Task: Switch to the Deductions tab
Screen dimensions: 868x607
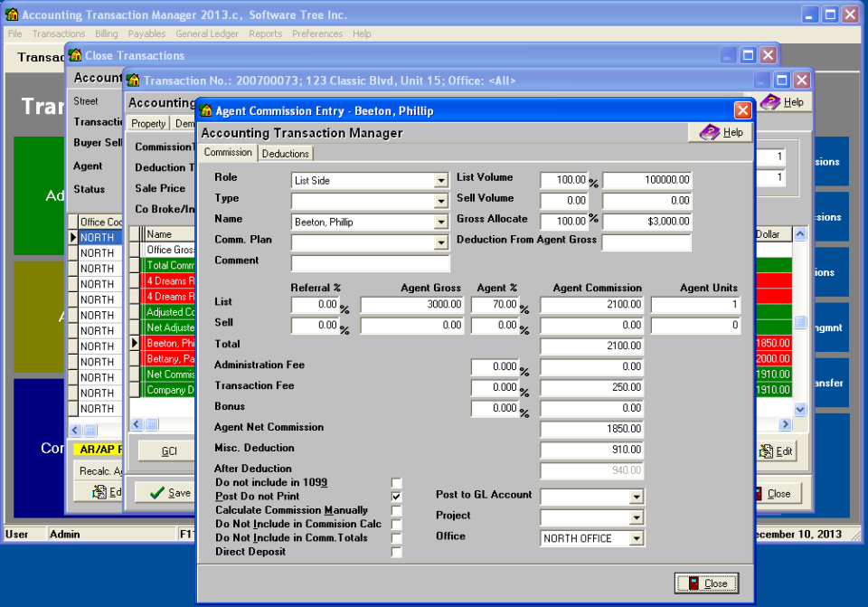Action: [285, 153]
